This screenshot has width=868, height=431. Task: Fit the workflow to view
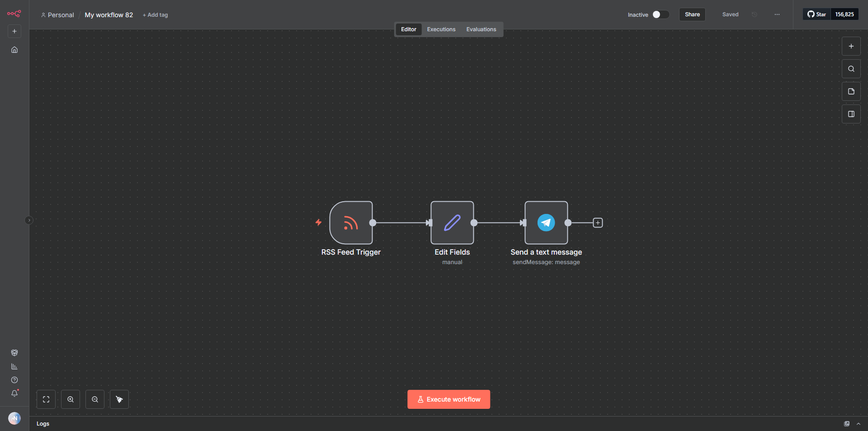tap(46, 399)
